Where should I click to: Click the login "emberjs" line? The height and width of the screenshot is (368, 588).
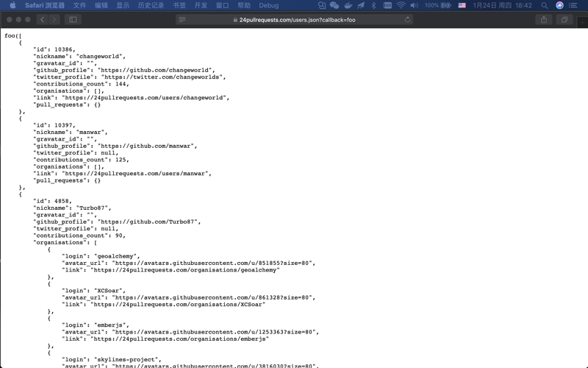(96, 325)
